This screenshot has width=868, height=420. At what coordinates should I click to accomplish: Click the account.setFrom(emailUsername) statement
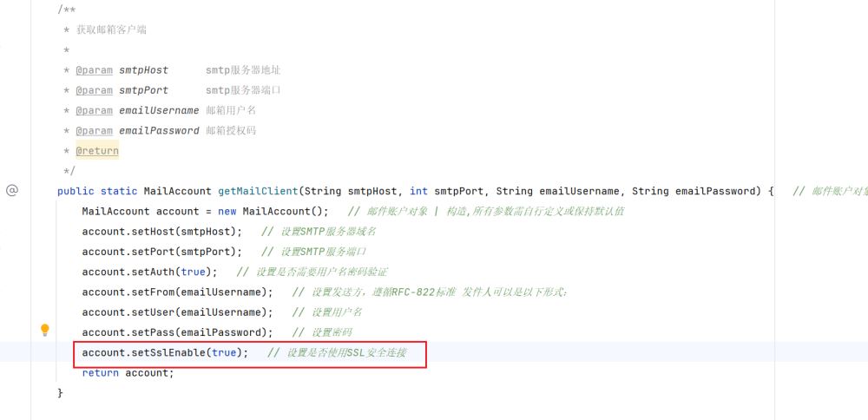pyautogui.click(x=178, y=292)
